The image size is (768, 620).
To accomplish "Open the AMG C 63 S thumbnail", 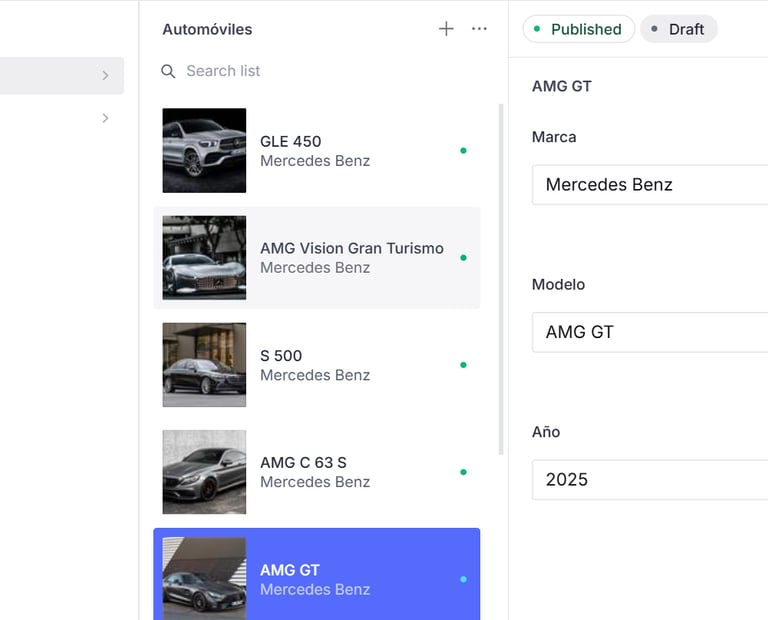I will click(x=204, y=472).
